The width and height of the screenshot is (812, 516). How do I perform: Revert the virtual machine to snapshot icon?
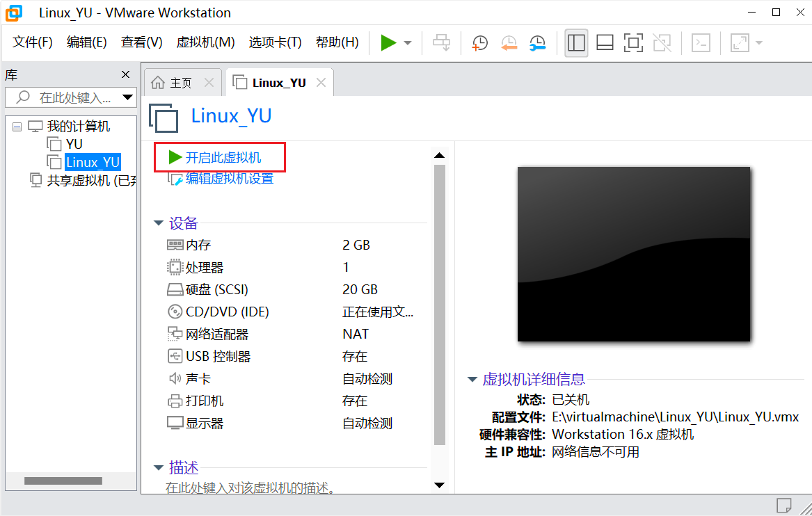(509, 43)
